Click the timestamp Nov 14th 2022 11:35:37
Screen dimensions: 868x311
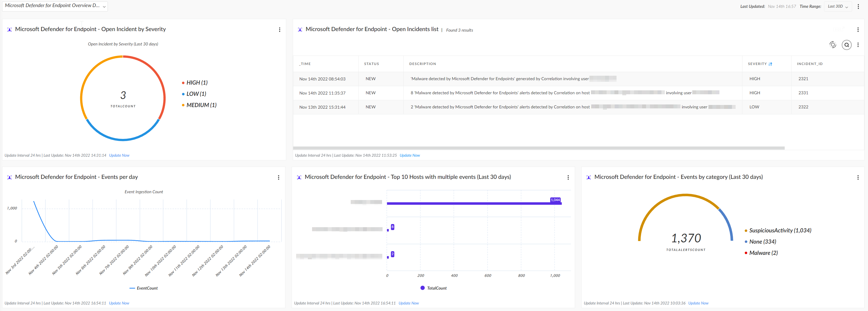(322, 93)
